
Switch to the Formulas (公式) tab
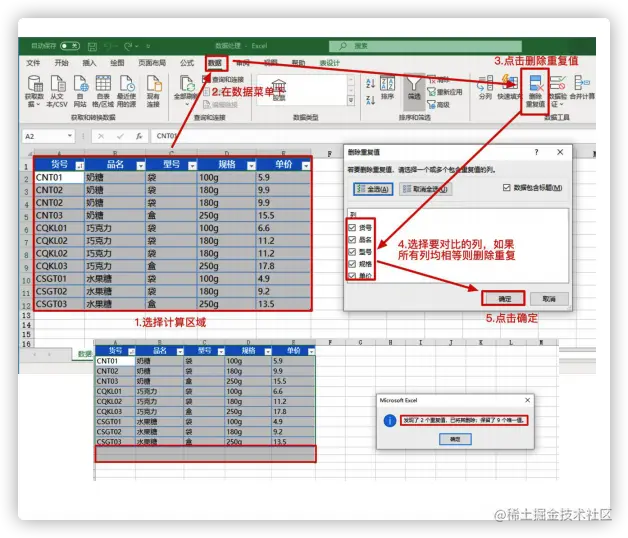[187, 63]
